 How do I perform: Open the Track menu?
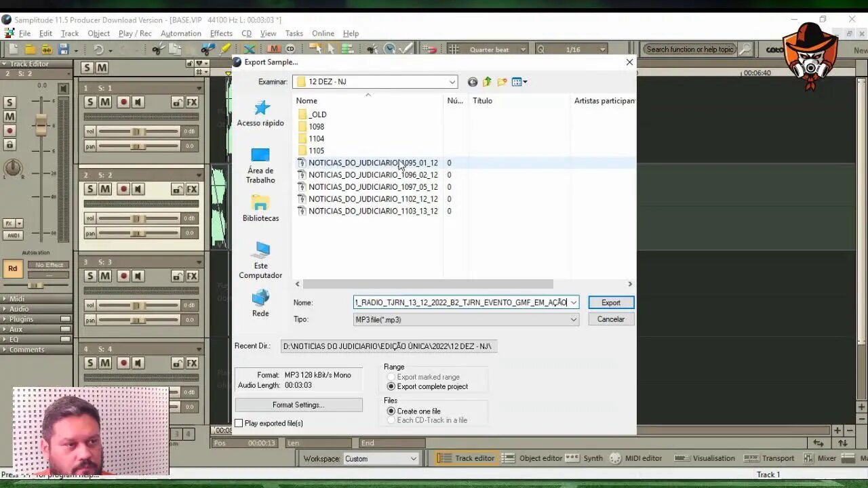[70, 33]
